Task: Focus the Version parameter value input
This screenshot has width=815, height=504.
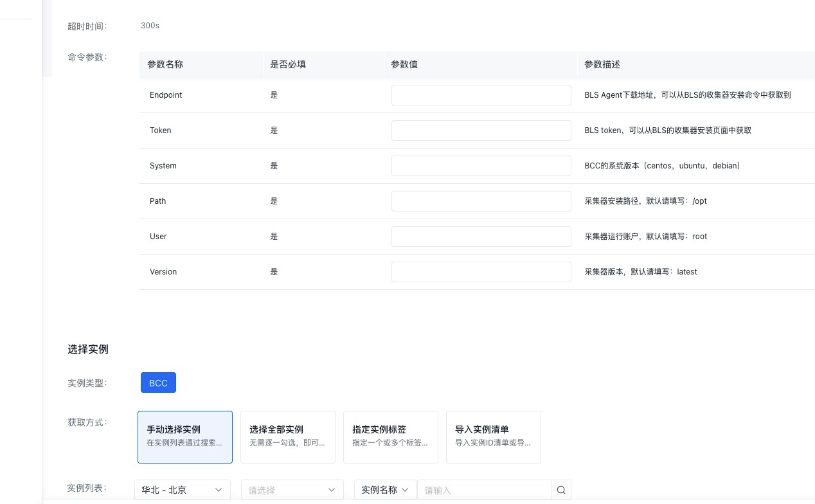Action: tap(481, 272)
